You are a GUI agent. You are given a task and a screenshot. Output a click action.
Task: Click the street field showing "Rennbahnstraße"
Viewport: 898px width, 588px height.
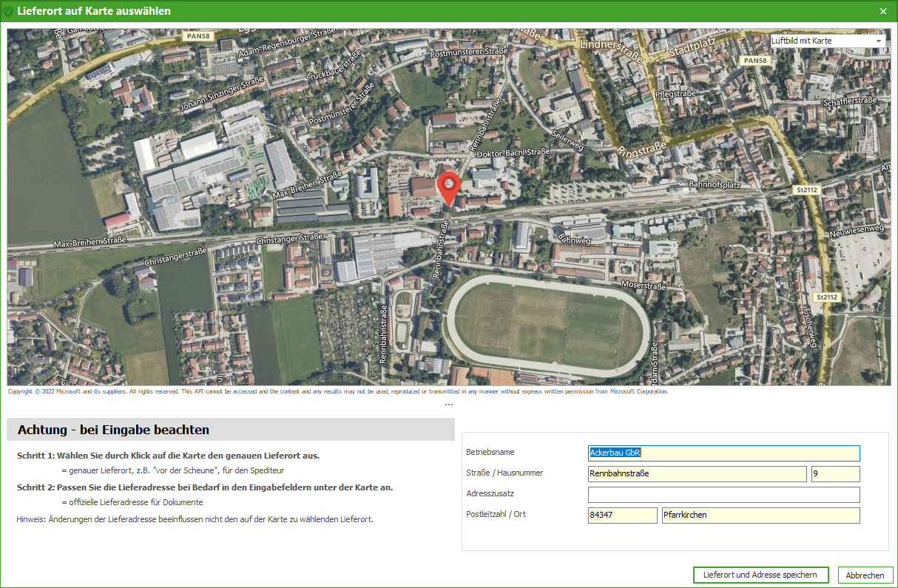click(696, 473)
